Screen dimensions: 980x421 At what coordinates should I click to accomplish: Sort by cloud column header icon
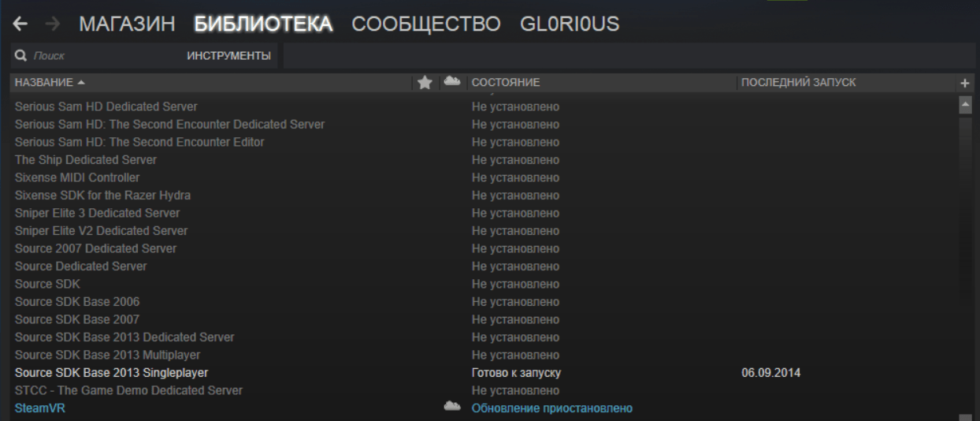451,81
